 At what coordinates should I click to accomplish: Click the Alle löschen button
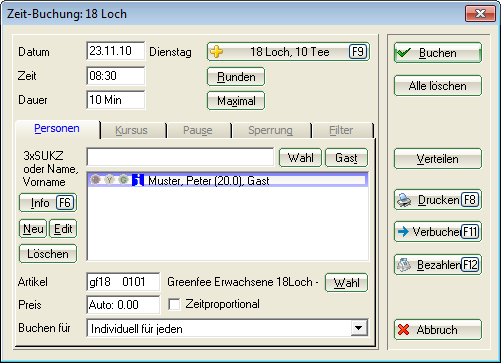[438, 86]
